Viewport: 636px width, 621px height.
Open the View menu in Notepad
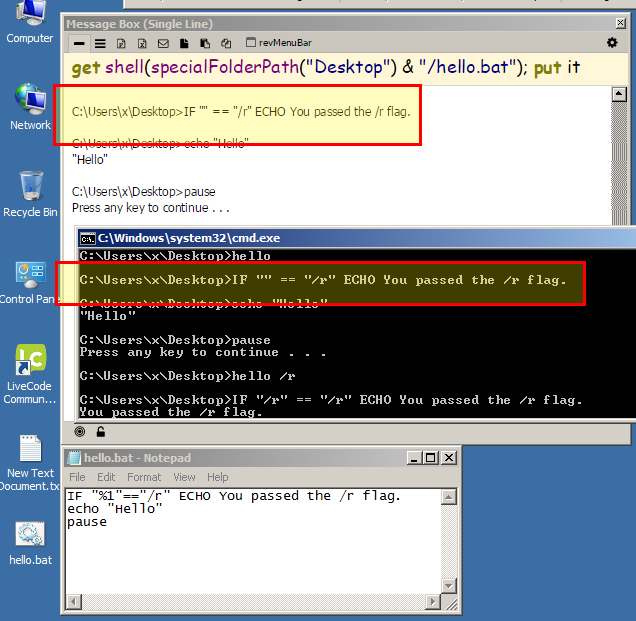[184, 477]
